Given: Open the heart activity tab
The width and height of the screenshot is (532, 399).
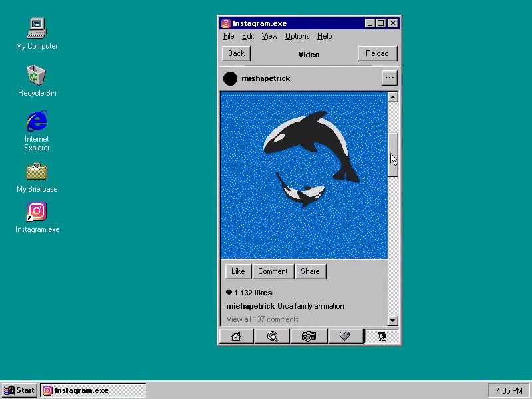Looking at the screenshot, I should point(344,336).
